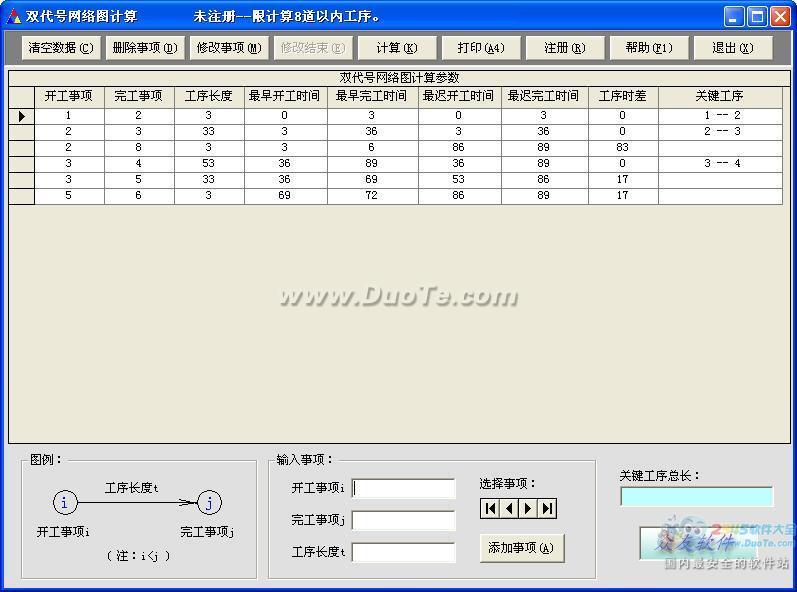Click the 最早完工时间 column header
797x592 pixels.
372,96
